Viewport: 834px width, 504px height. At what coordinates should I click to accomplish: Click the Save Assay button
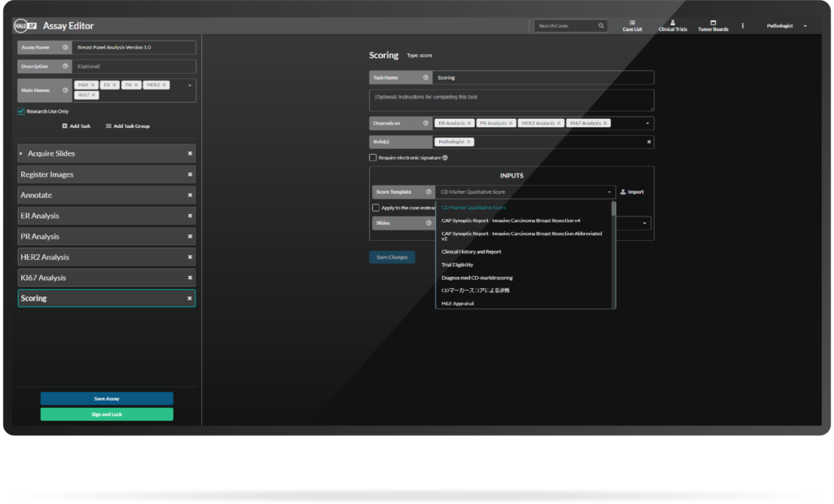107,399
